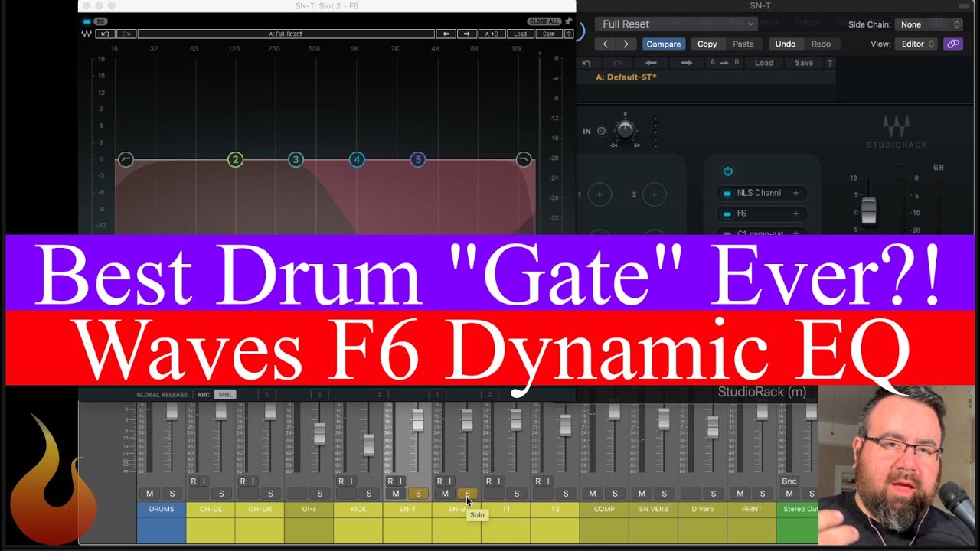Click plus next to NLS Channl
980x551 pixels.
(796, 193)
